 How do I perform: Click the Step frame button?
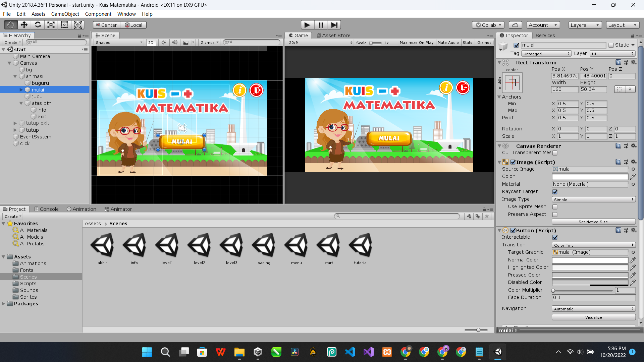334,25
